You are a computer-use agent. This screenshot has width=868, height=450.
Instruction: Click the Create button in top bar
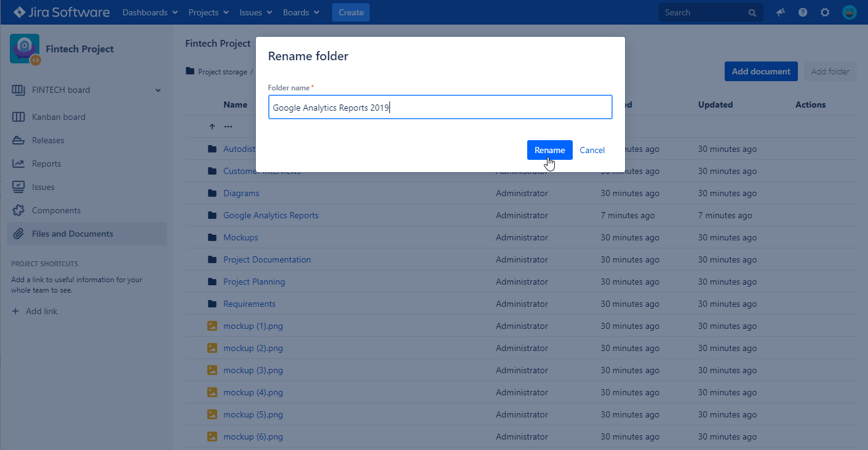(351, 12)
